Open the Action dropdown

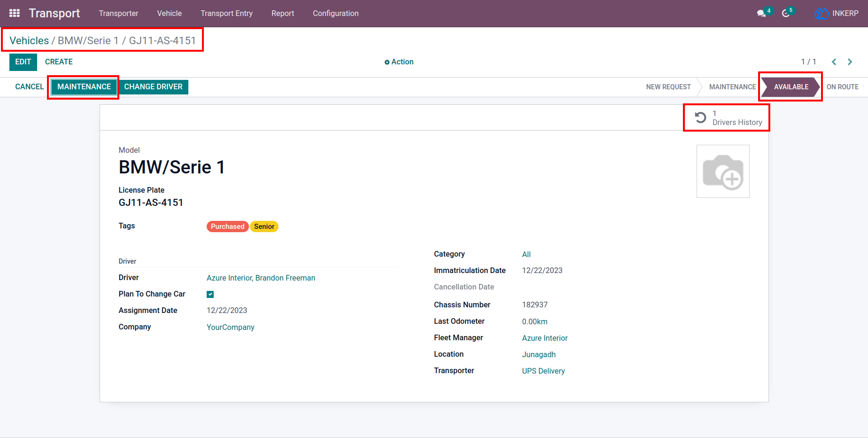click(x=399, y=62)
